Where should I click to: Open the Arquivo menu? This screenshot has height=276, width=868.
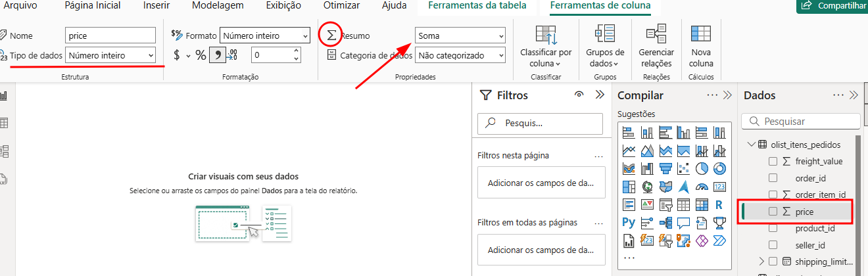pyautogui.click(x=21, y=6)
